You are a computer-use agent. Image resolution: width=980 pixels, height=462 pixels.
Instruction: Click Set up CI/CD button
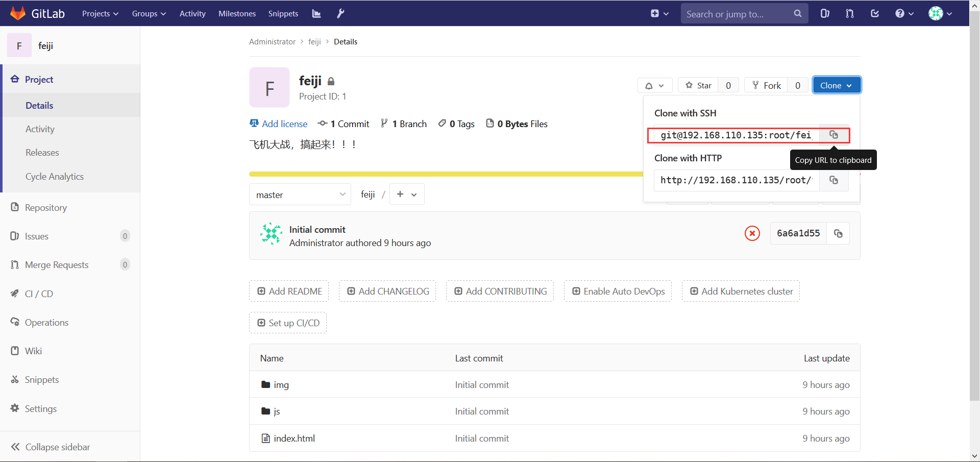point(288,323)
